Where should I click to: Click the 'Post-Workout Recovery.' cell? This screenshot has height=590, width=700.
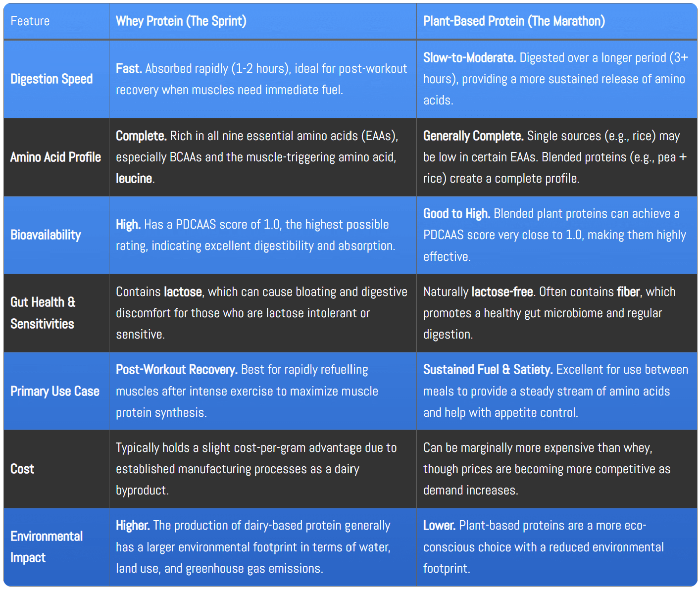click(x=247, y=391)
